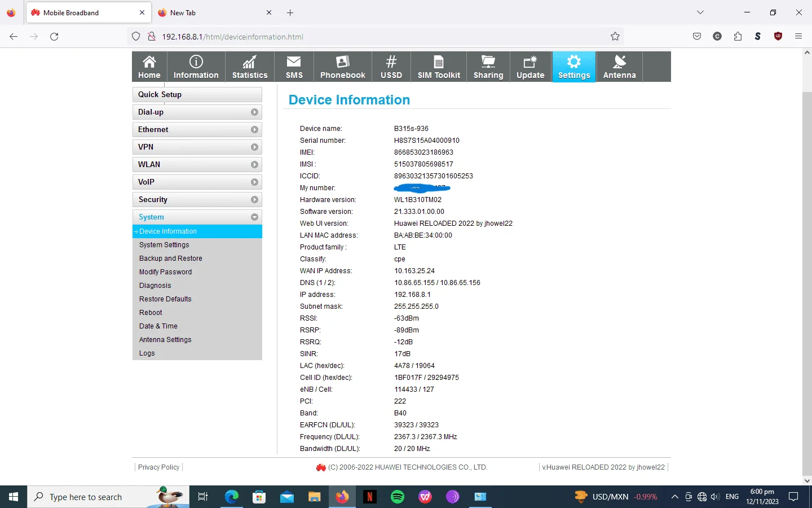The width and height of the screenshot is (812, 508).
Task: Collapse the System menu arrow
Action: pos(254,217)
